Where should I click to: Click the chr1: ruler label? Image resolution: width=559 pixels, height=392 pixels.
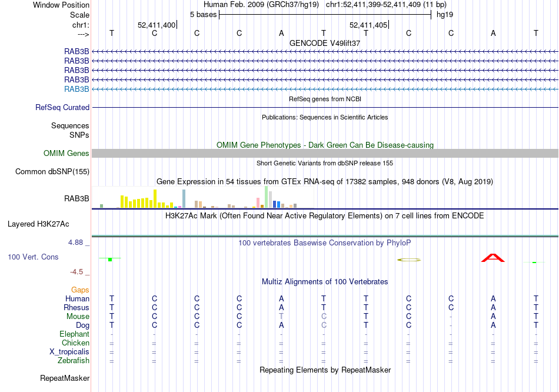81,25
